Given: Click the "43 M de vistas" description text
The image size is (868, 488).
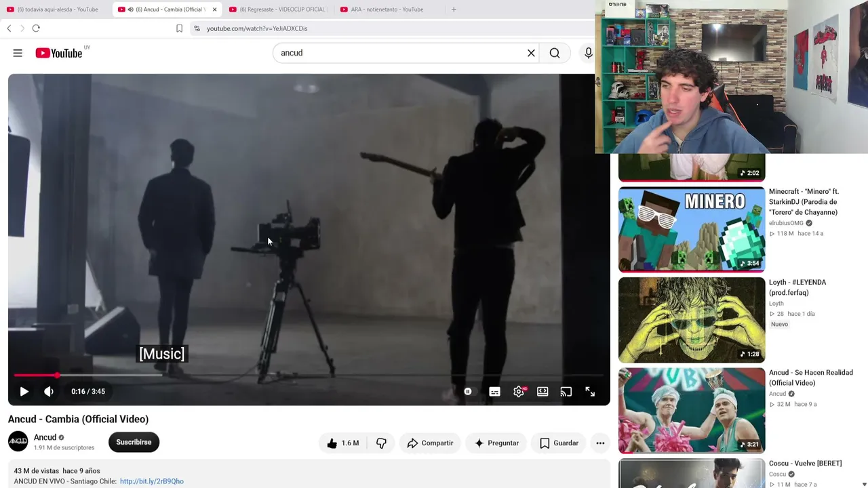Looking at the screenshot, I should tap(37, 471).
